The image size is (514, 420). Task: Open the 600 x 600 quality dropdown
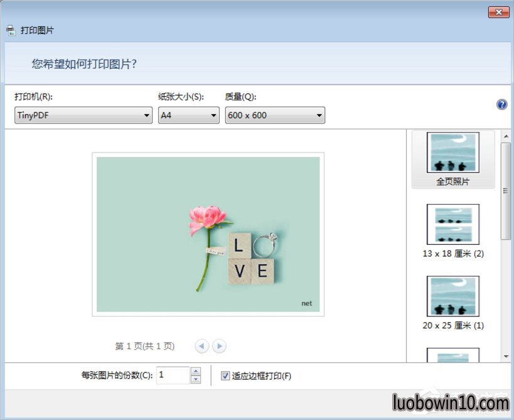(275, 115)
